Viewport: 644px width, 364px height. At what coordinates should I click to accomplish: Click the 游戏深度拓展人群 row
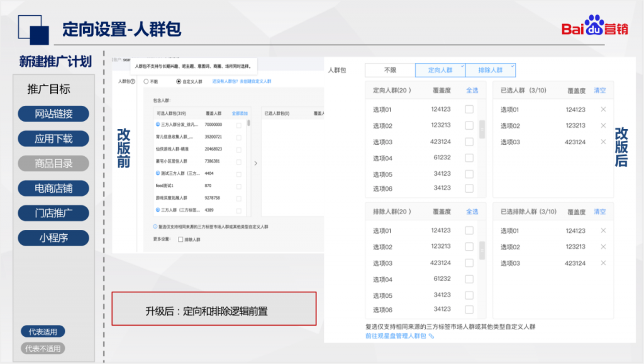(x=198, y=198)
